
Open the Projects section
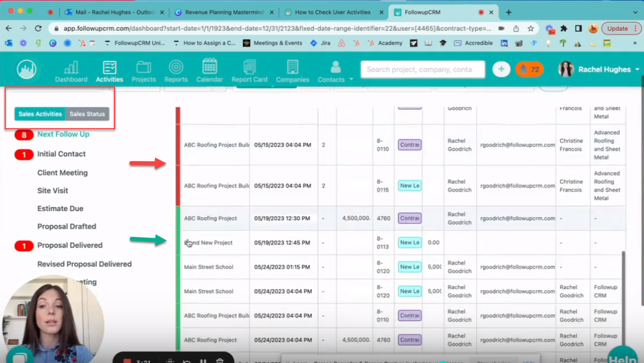pyautogui.click(x=143, y=71)
